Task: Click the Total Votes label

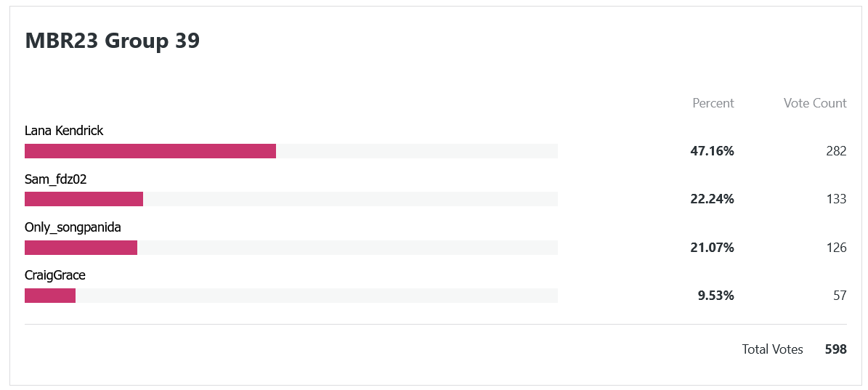Action: [x=772, y=349]
